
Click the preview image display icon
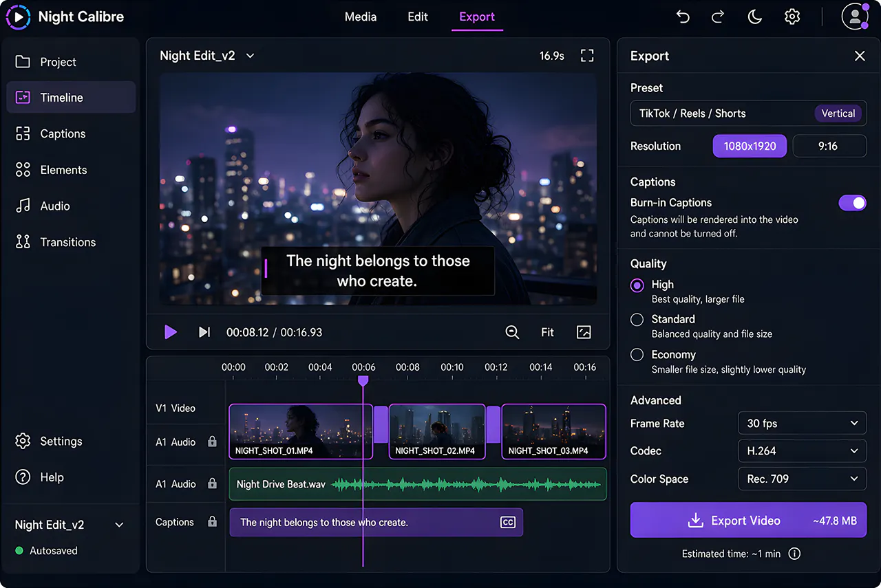pos(584,332)
